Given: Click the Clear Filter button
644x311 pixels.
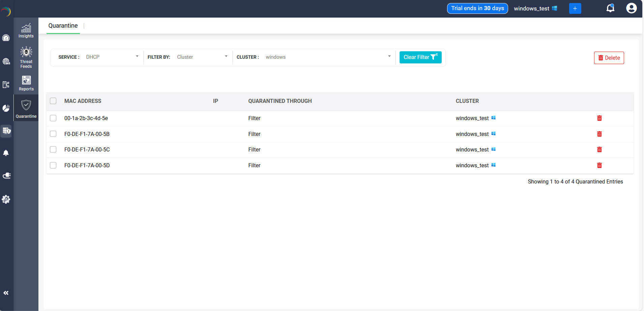Looking at the screenshot, I should click(x=420, y=57).
